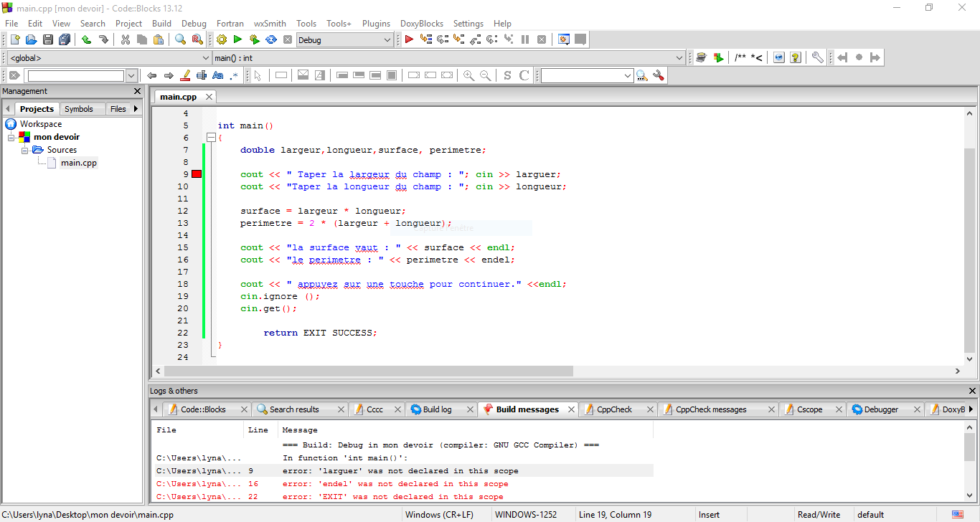980x522 pixels.
Task: Click the zoom in magnifier icon
Action: [x=469, y=75]
